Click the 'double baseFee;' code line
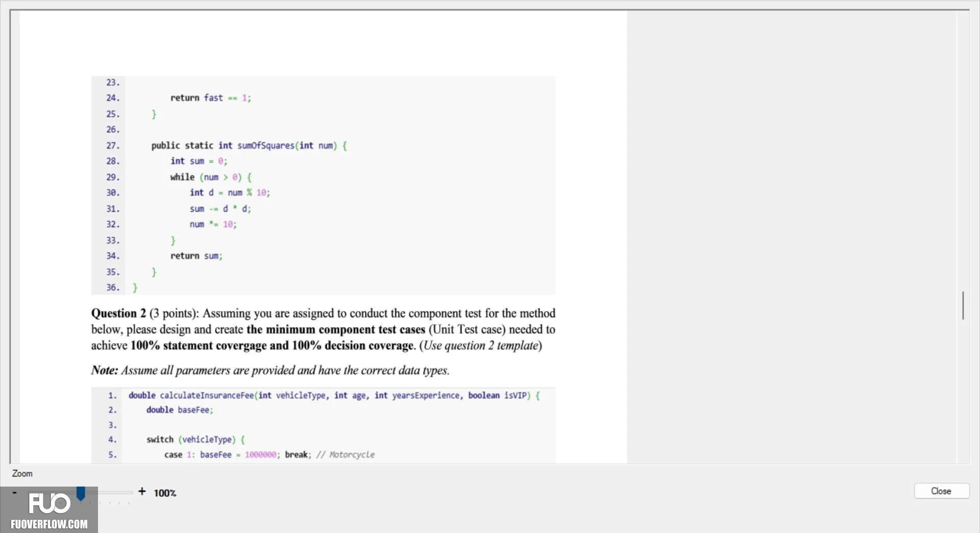980x533 pixels. coord(180,410)
